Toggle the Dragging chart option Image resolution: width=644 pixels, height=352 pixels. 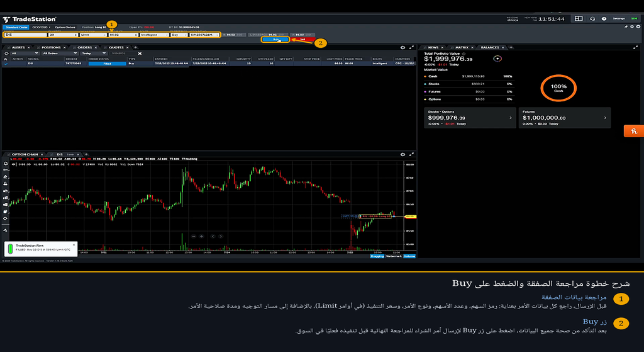pos(377,256)
